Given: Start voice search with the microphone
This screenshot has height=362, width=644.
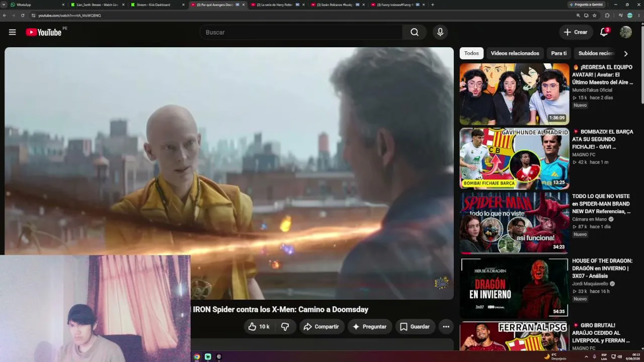Looking at the screenshot, I should coord(440,32).
